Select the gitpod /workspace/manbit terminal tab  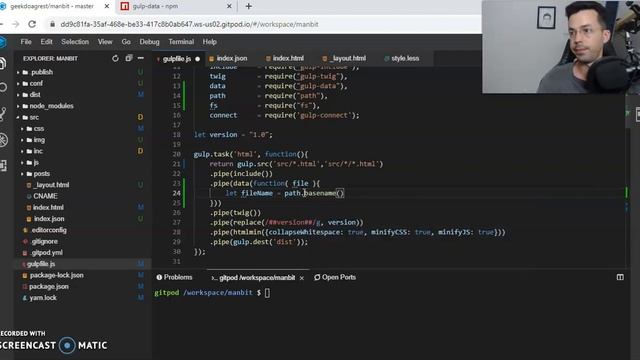[257, 278]
